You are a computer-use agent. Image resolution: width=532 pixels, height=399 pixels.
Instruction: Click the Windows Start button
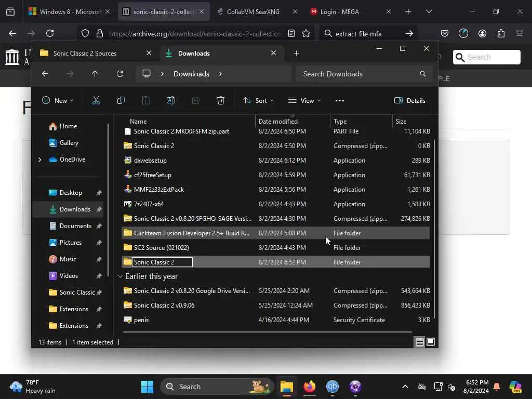(x=147, y=387)
